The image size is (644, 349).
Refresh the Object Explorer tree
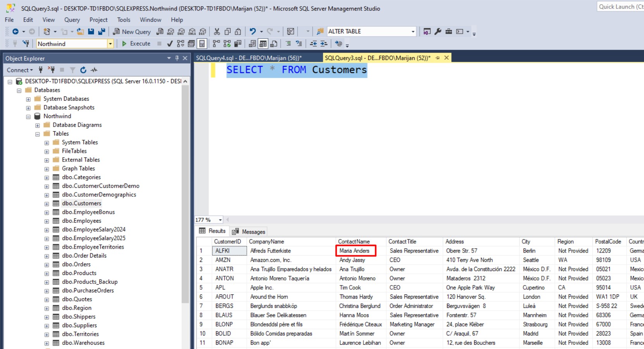point(83,70)
